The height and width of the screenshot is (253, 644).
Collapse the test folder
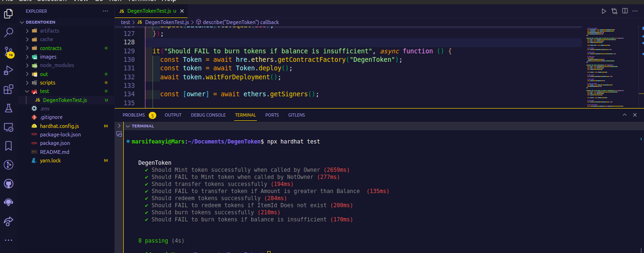point(27,91)
